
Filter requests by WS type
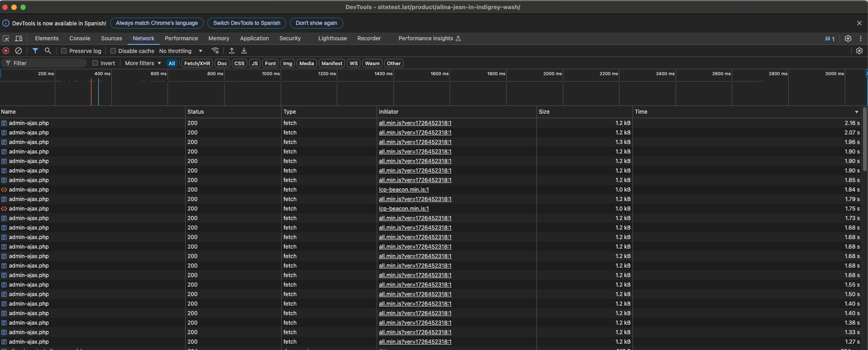pos(354,63)
